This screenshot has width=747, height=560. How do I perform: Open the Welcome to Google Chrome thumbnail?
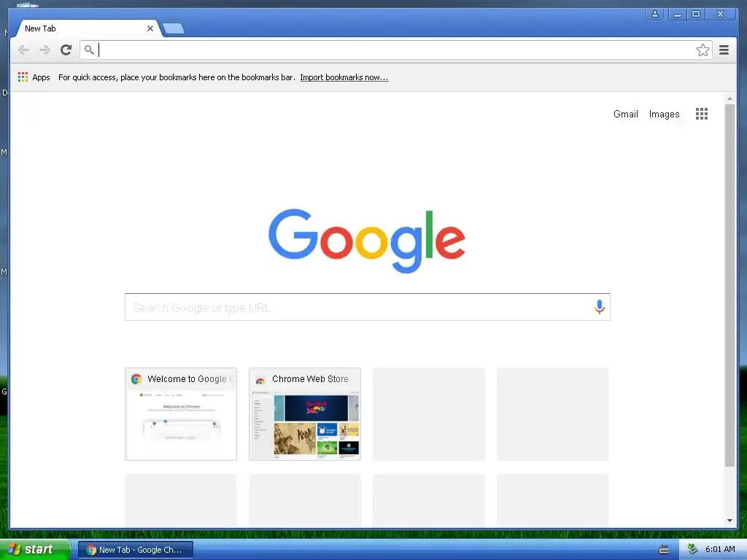(x=181, y=414)
